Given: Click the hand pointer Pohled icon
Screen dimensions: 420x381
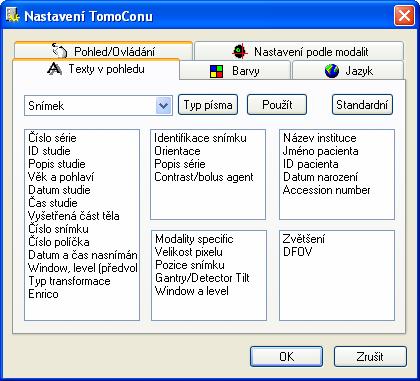Looking at the screenshot, I should pyautogui.click(x=60, y=51).
